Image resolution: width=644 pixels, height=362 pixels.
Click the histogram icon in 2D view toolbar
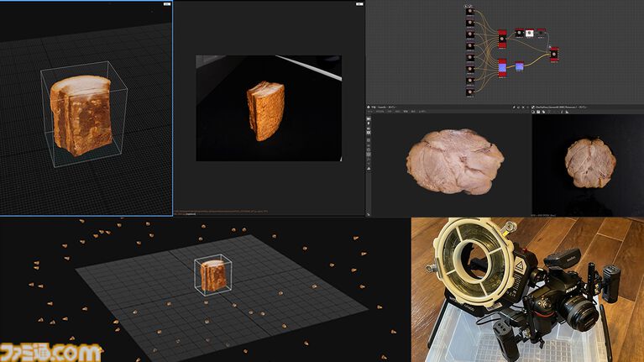(x=567, y=112)
